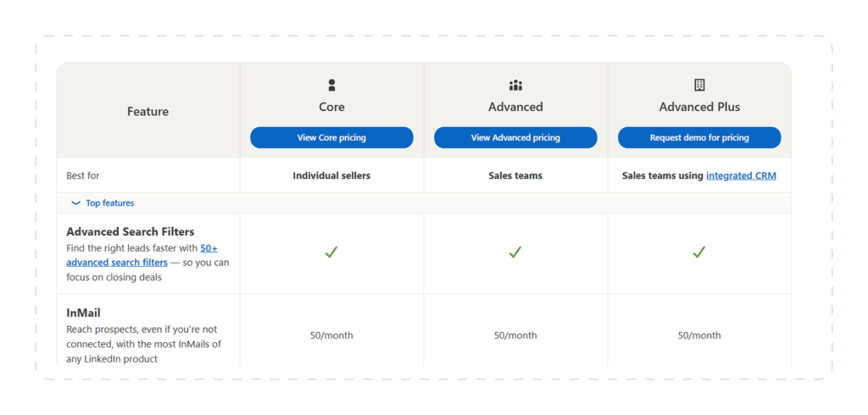Select the Advanced column heading
Screen dimensions: 868x415
pos(515,107)
